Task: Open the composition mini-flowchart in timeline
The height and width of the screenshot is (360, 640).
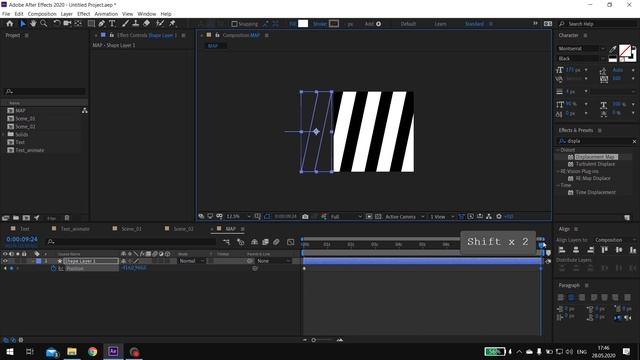Action: (x=227, y=242)
